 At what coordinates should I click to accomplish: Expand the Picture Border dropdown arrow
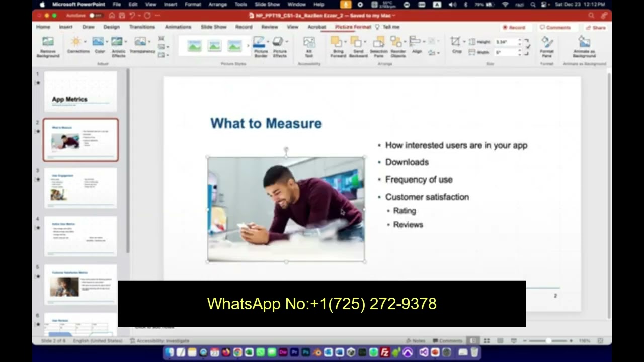[268, 42]
